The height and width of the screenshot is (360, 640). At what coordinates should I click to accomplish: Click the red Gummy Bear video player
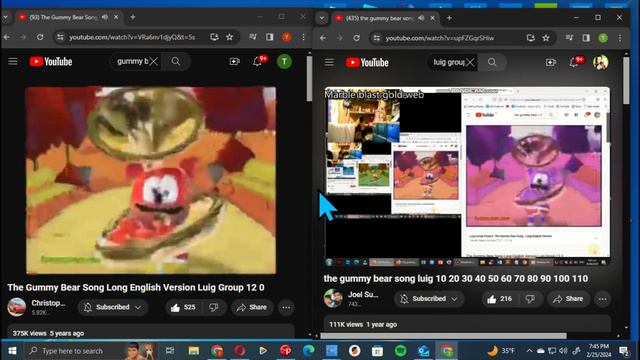(151, 180)
